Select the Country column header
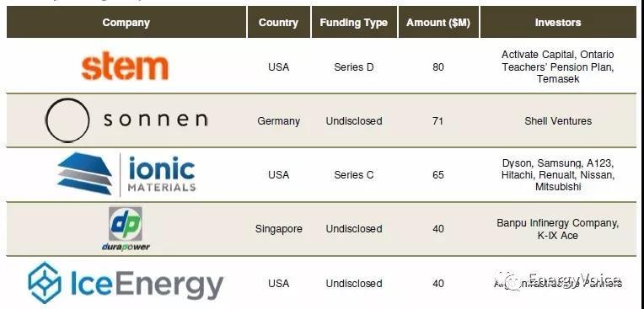 pyautogui.click(x=278, y=22)
